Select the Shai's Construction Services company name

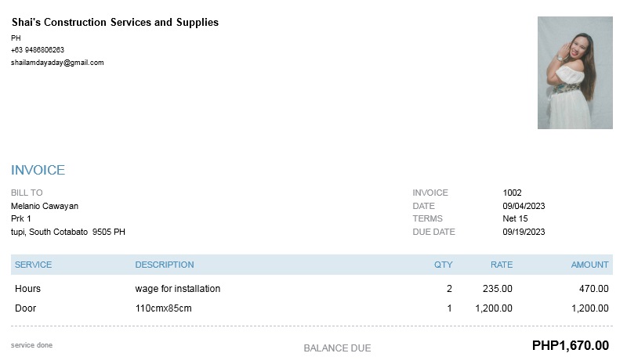115,23
